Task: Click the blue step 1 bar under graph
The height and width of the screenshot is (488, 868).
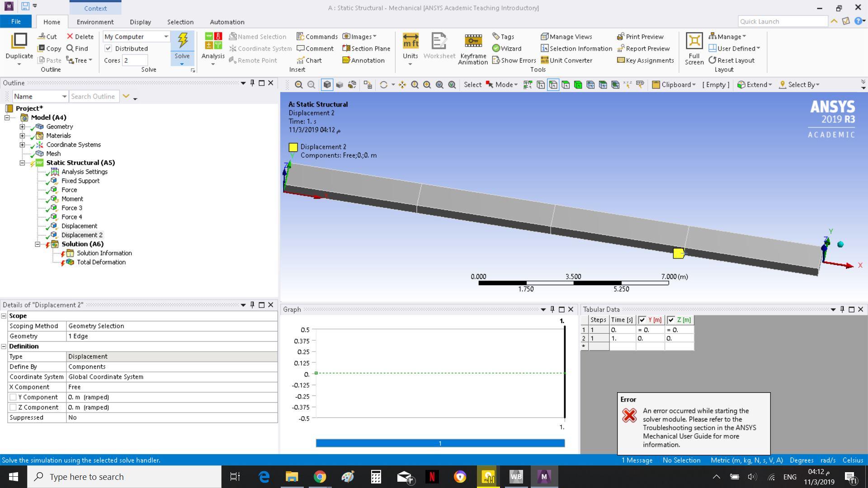Action: pyautogui.click(x=440, y=443)
